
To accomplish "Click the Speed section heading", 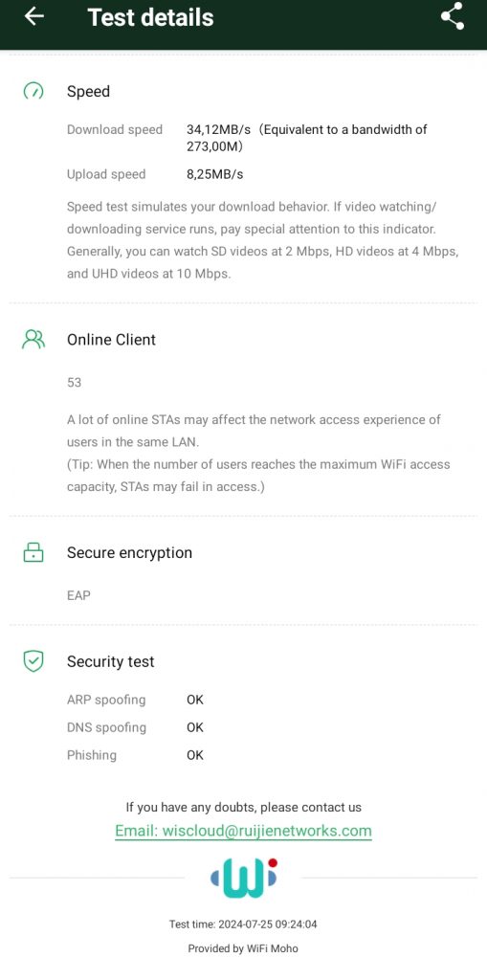I will click(88, 91).
